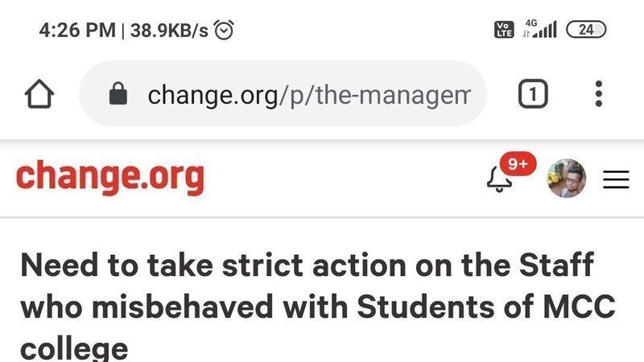The width and height of the screenshot is (644, 362).
Task: Tap the VoLTE status icon
Action: coord(502,30)
